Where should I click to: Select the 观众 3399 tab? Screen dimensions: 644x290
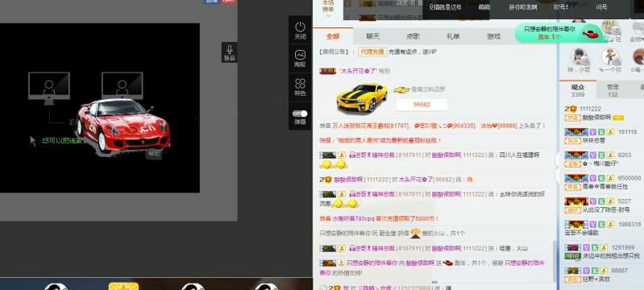577,90
